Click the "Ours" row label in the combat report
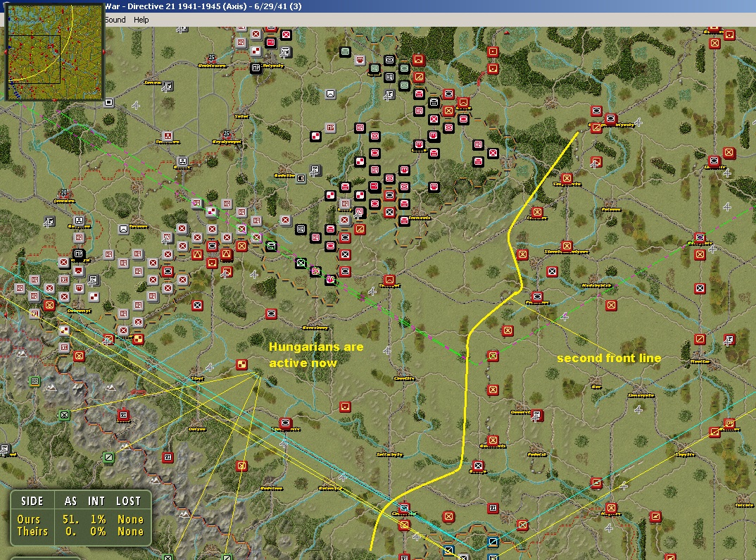756x560 pixels. pos(28,519)
